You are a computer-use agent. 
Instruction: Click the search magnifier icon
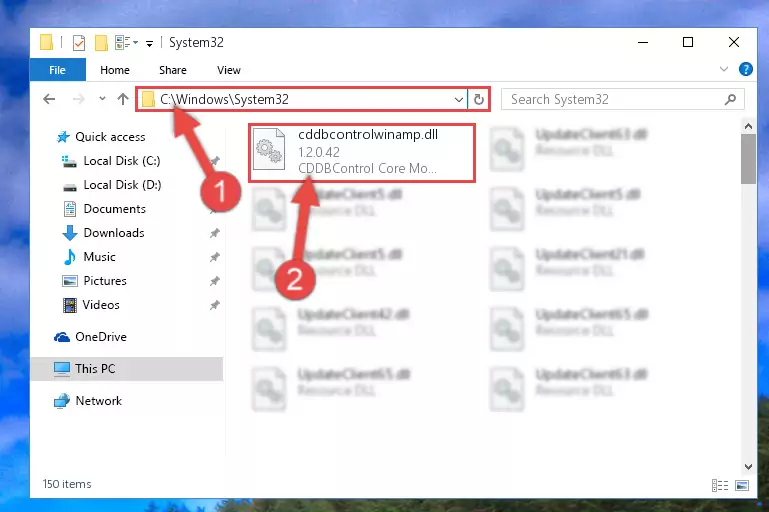coord(730,100)
